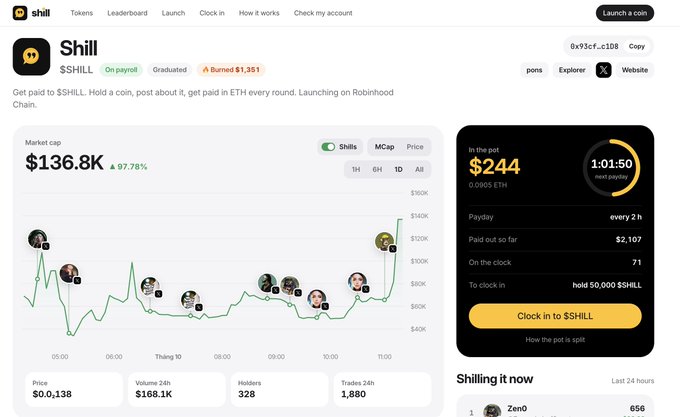Click Clock in to $SHILL button
The height and width of the screenshot is (417, 680).
(555, 316)
